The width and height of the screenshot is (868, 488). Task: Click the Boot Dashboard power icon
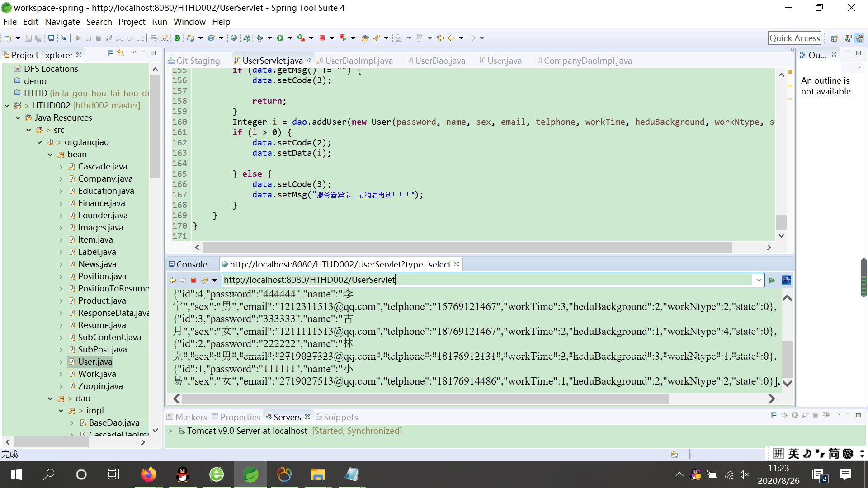coord(177,38)
